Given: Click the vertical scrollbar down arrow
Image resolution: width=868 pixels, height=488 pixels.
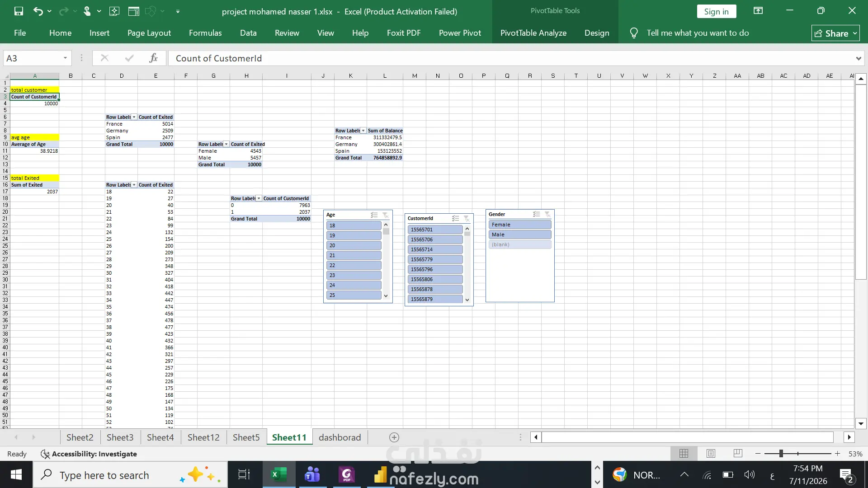Looking at the screenshot, I should 861,424.
